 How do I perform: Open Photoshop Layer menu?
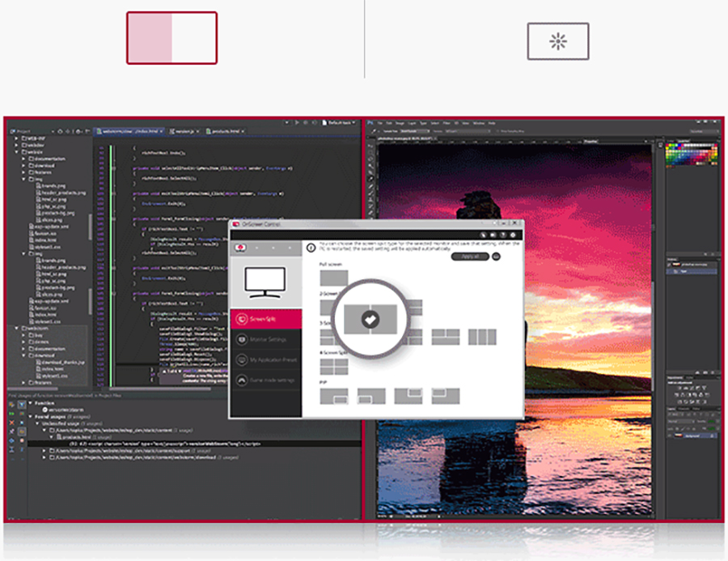click(412, 123)
